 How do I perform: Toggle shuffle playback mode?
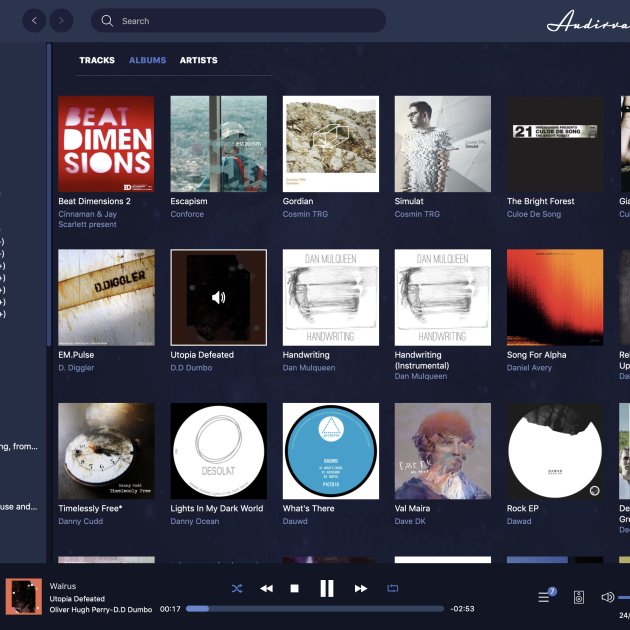[x=237, y=589]
